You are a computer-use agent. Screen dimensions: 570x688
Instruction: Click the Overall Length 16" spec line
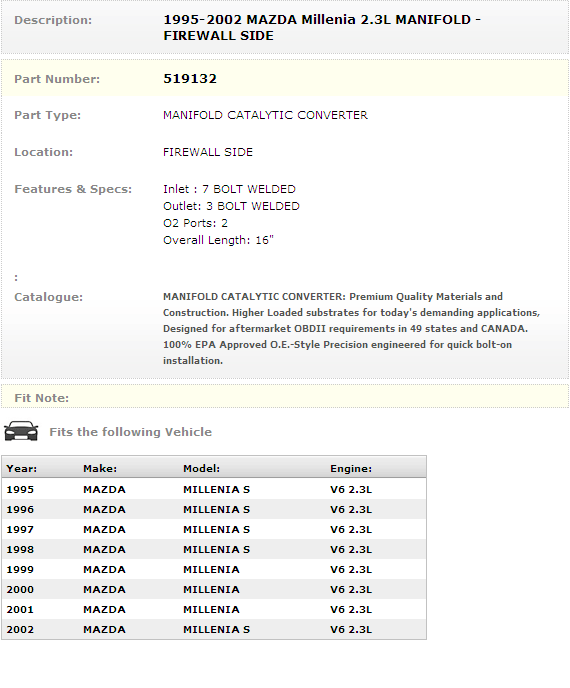pos(218,240)
